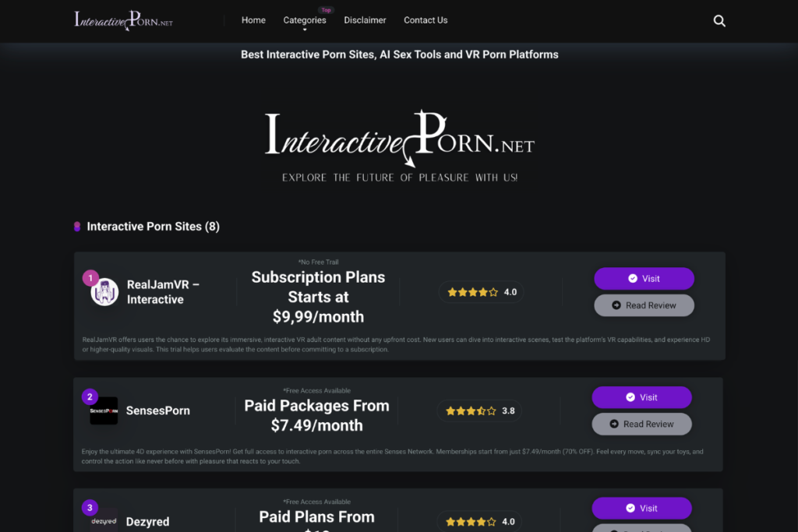Open Contact Us in the navigation
Screen dimensions: 798x532
[425, 20]
